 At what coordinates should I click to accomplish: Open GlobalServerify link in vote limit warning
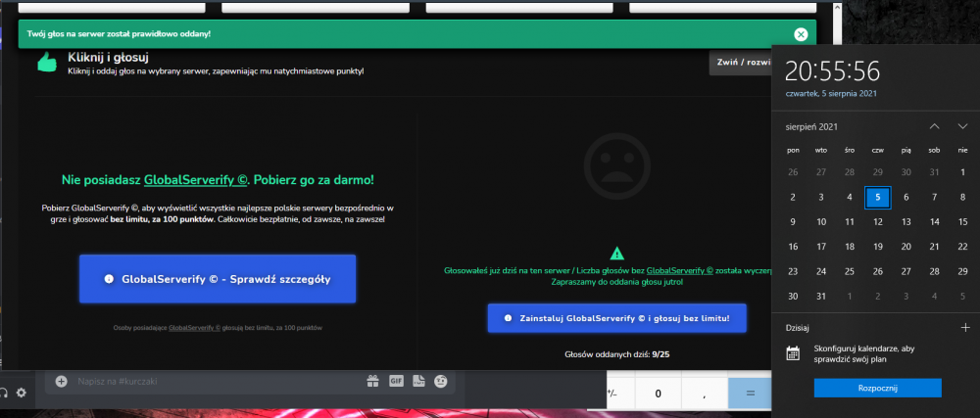point(680,271)
